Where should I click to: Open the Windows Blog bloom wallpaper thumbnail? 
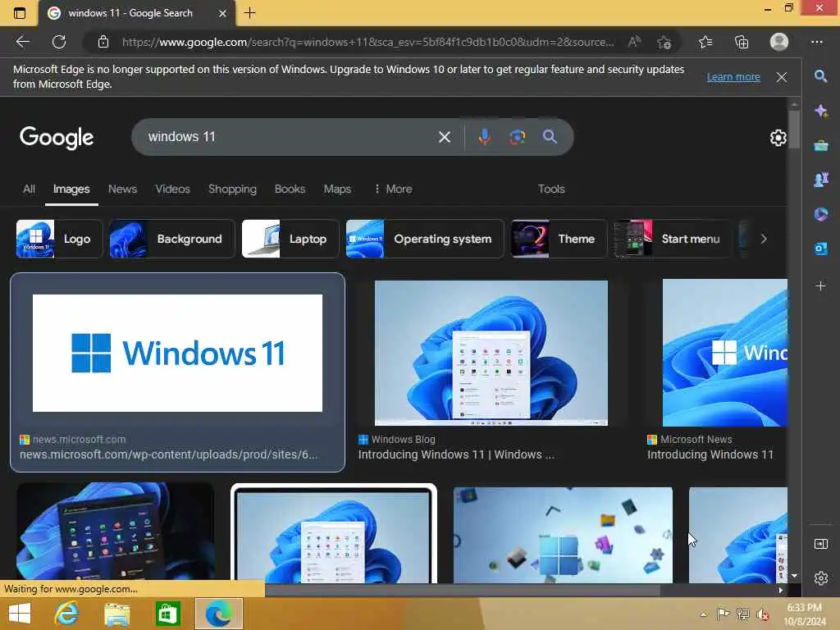tap(491, 353)
